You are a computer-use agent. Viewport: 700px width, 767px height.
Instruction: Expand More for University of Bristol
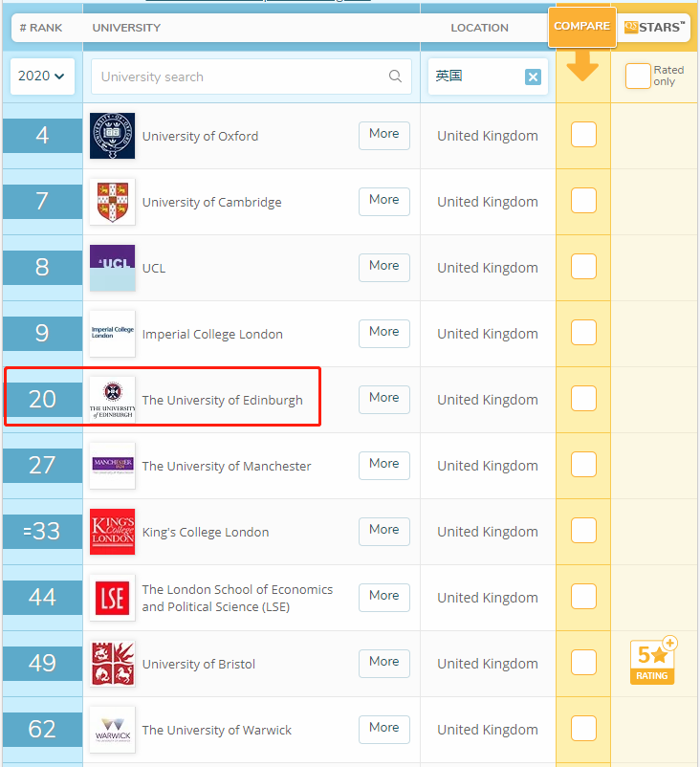coord(384,664)
